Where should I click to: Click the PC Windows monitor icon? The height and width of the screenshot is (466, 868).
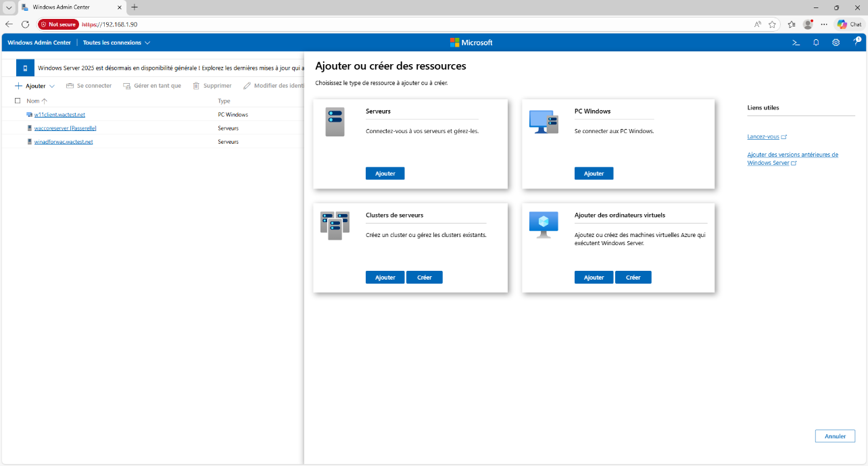[544, 122]
